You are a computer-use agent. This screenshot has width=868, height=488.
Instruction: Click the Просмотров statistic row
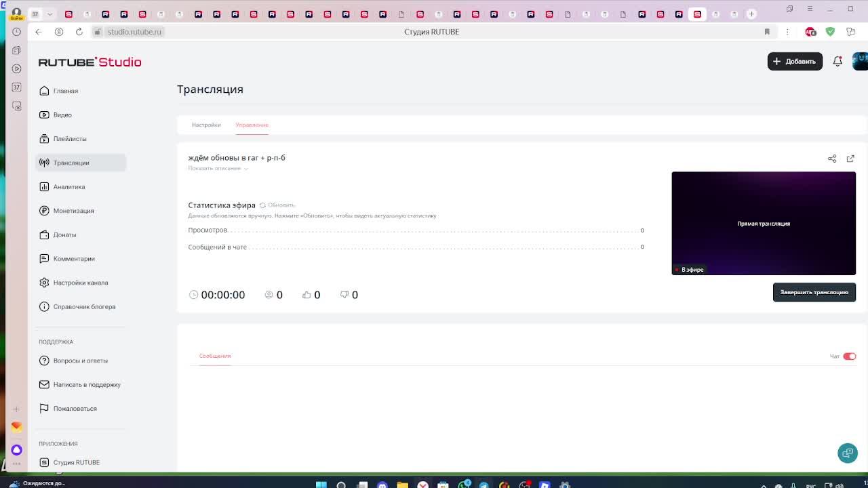click(x=416, y=230)
